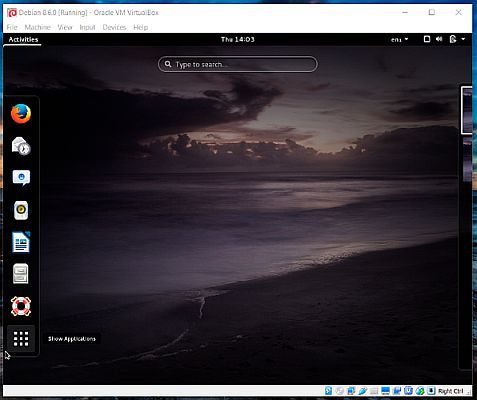Open the Input menu
Image resolution: width=477 pixels, height=400 pixels.
click(x=87, y=27)
